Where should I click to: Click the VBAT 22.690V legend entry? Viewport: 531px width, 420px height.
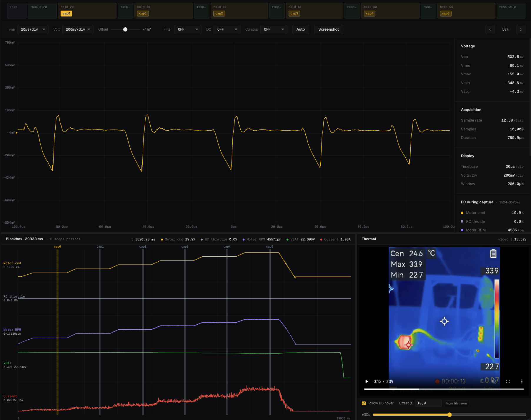300,240
